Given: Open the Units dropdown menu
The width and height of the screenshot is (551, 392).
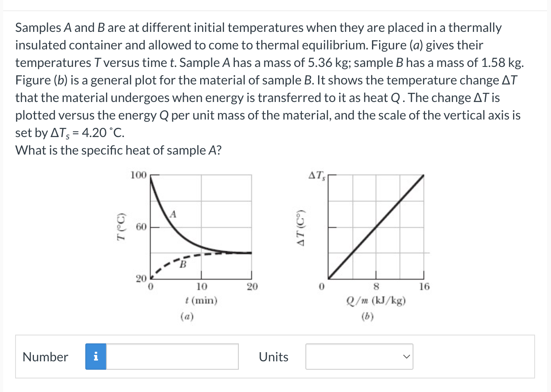Looking at the screenshot, I should pyautogui.click(x=358, y=356).
